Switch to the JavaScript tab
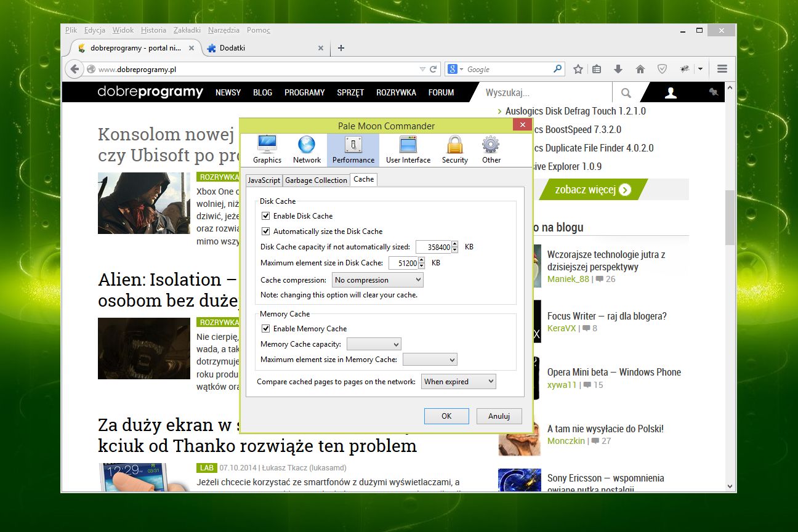The height and width of the screenshot is (532, 798). 264,180
